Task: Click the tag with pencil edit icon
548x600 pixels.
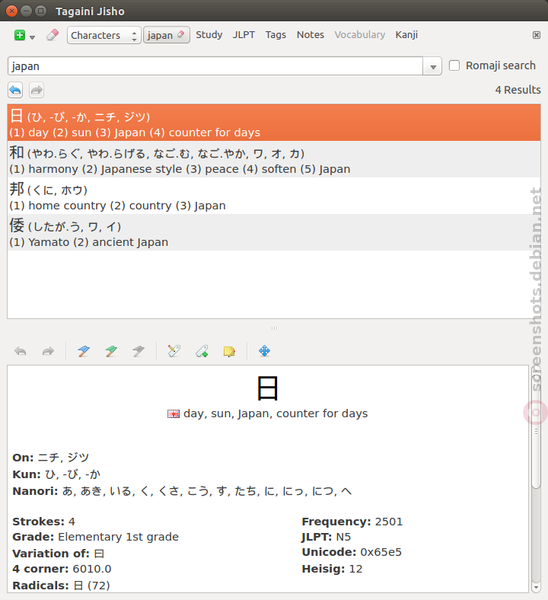Action: 174,351
